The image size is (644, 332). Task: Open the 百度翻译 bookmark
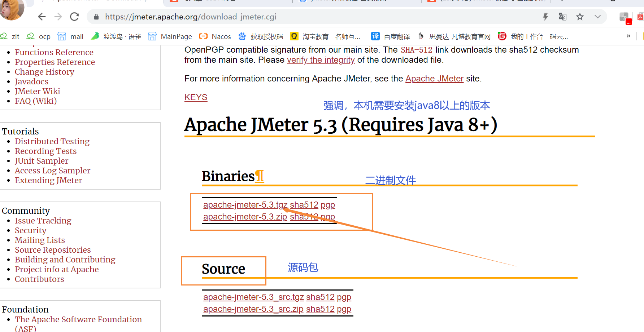pyautogui.click(x=393, y=36)
